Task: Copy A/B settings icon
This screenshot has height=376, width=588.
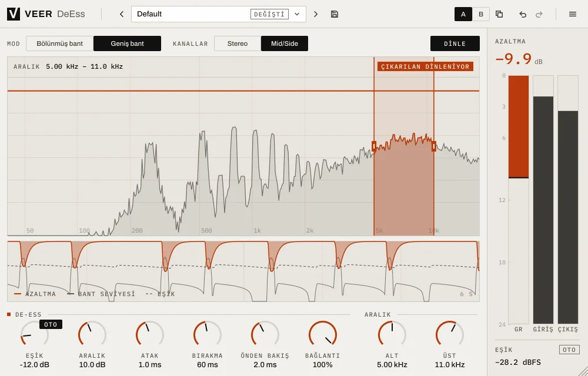Action: (x=499, y=14)
